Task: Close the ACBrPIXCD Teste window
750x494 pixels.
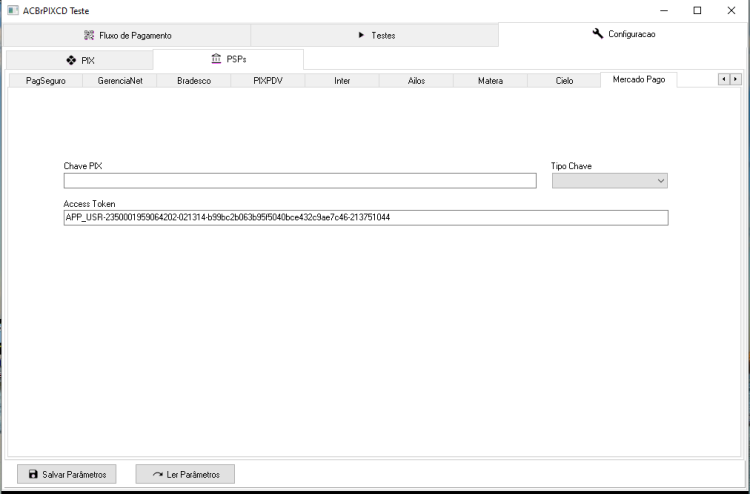Action: (x=731, y=11)
